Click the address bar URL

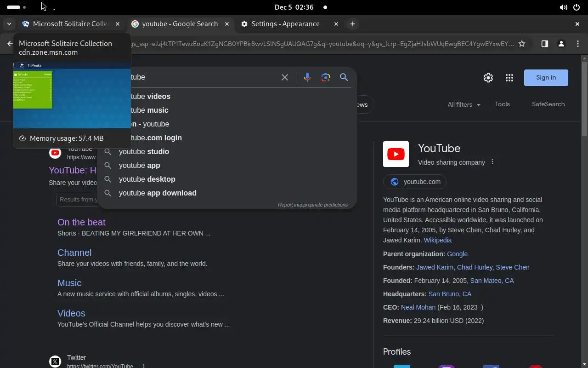tap(322, 44)
